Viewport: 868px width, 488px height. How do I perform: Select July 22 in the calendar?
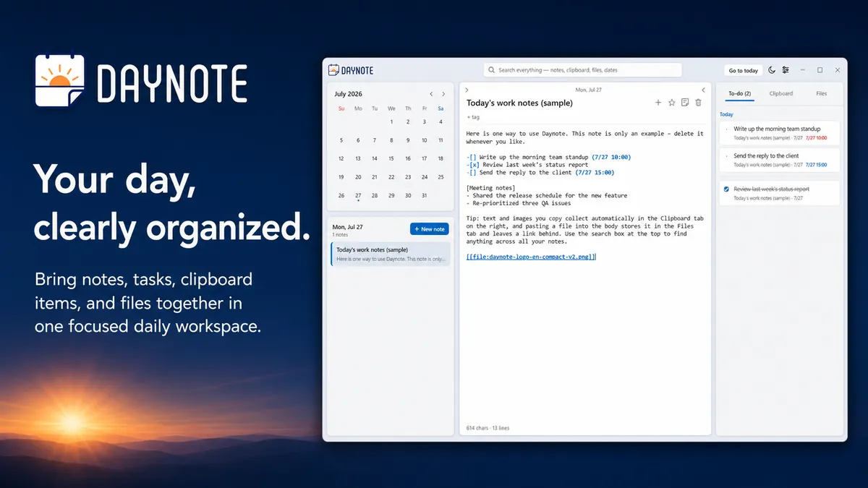(x=391, y=177)
